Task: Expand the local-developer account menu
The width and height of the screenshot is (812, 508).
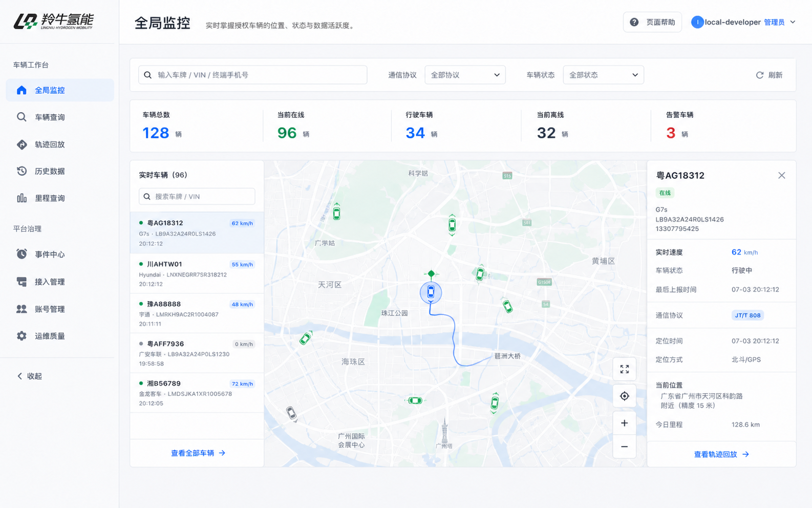Action: pyautogui.click(x=743, y=22)
